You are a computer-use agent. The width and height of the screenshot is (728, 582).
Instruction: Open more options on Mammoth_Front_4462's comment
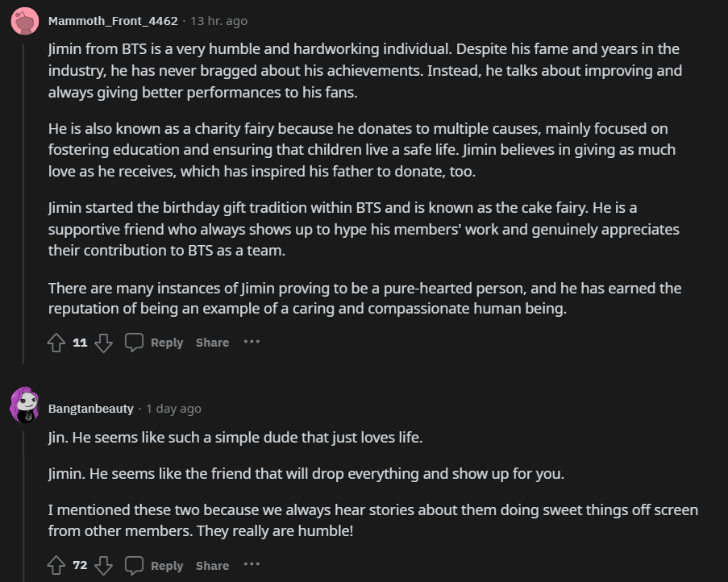[252, 342]
